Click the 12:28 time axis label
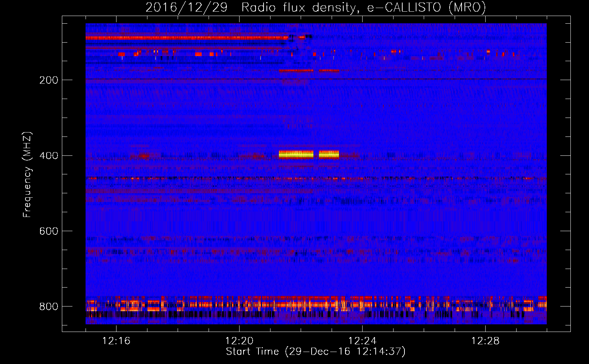Viewport: 589px width, 364px height. point(485,341)
